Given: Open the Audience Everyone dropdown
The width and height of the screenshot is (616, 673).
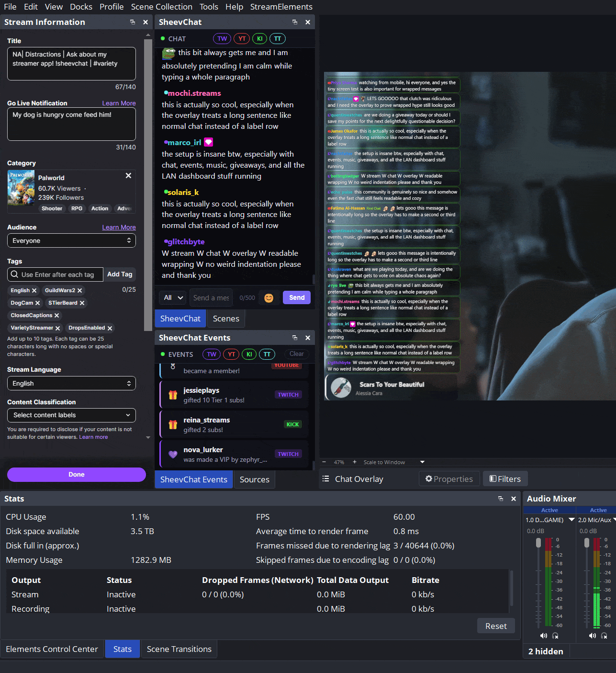Looking at the screenshot, I should tap(71, 240).
